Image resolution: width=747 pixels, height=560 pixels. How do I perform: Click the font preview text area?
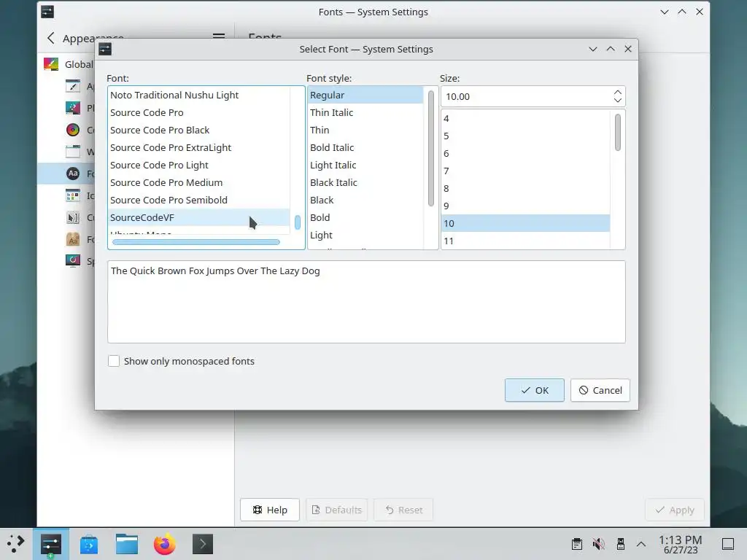point(366,302)
